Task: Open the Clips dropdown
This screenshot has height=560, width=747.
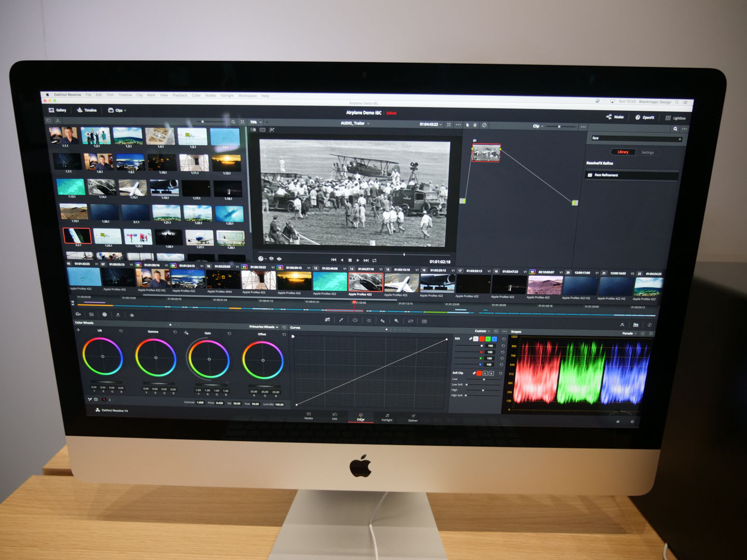Action: point(117,110)
